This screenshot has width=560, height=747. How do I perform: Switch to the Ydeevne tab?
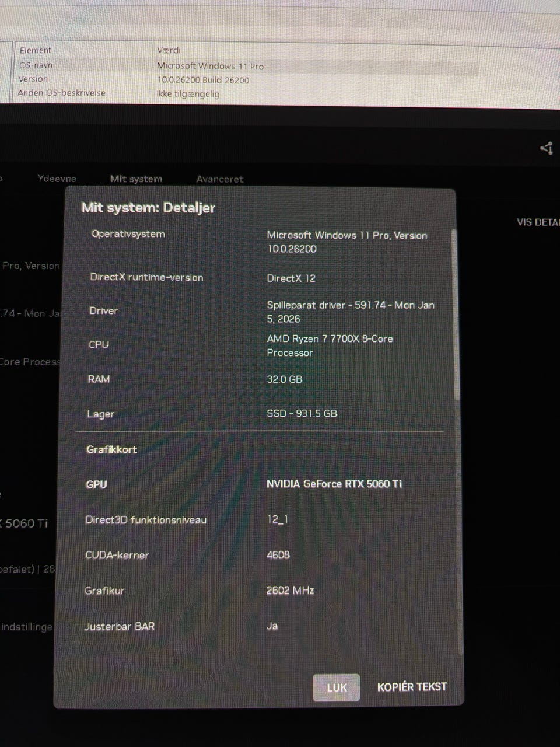(x=57, y=179)
